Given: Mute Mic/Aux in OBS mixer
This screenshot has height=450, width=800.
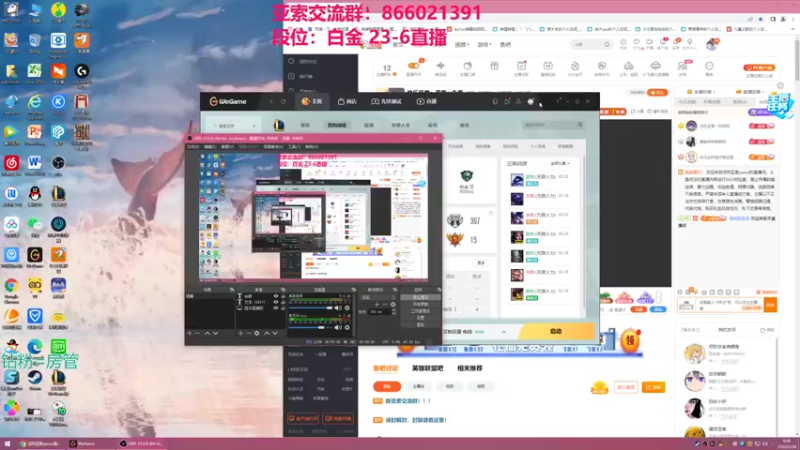Looking at the screenshot, I should tap(338, 328).
